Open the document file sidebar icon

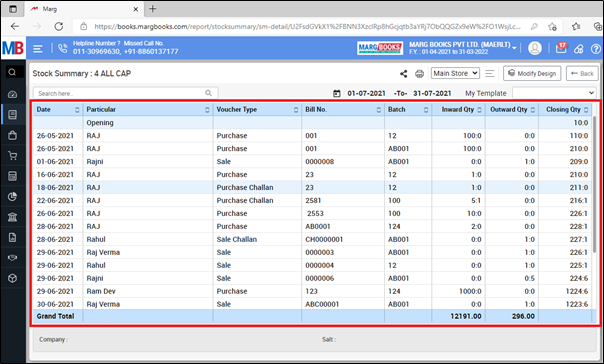pos(12,237)
